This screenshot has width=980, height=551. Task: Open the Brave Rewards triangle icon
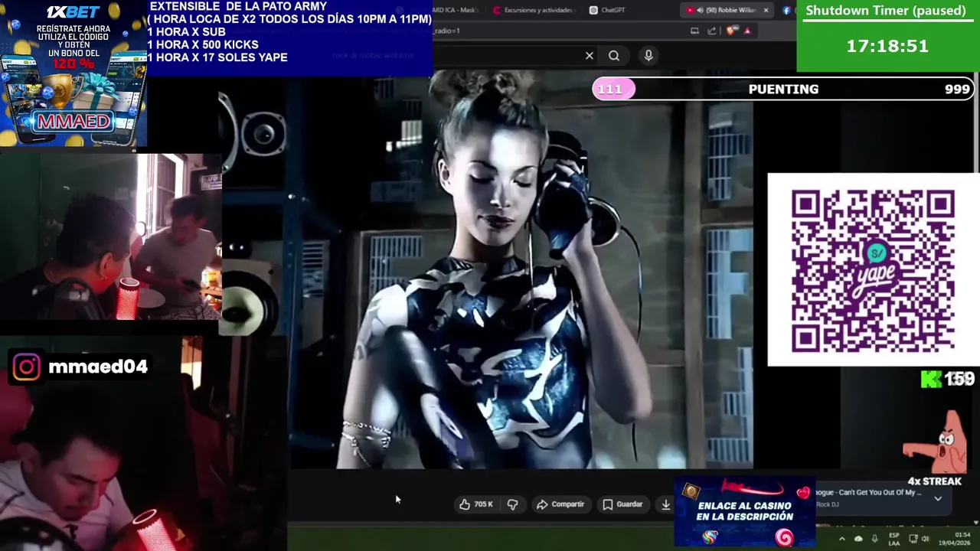point(747,31)
